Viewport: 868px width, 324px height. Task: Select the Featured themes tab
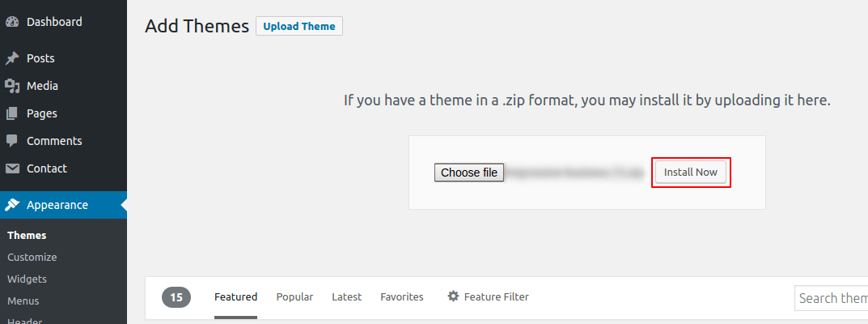click(x=236, y=296)
